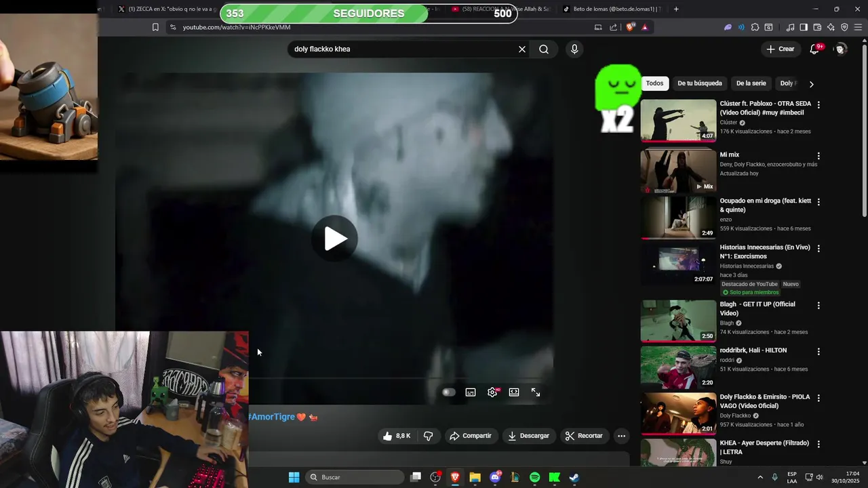Open File Explorer from the taskbar
This screenshot has width=868, height=488.
475,477
